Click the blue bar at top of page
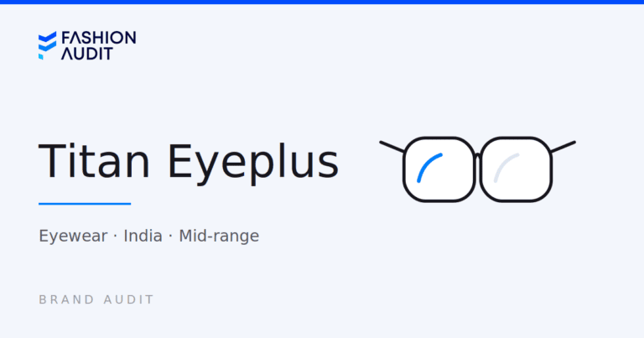The height and width of the screenshot is (338, 644). 322,2
